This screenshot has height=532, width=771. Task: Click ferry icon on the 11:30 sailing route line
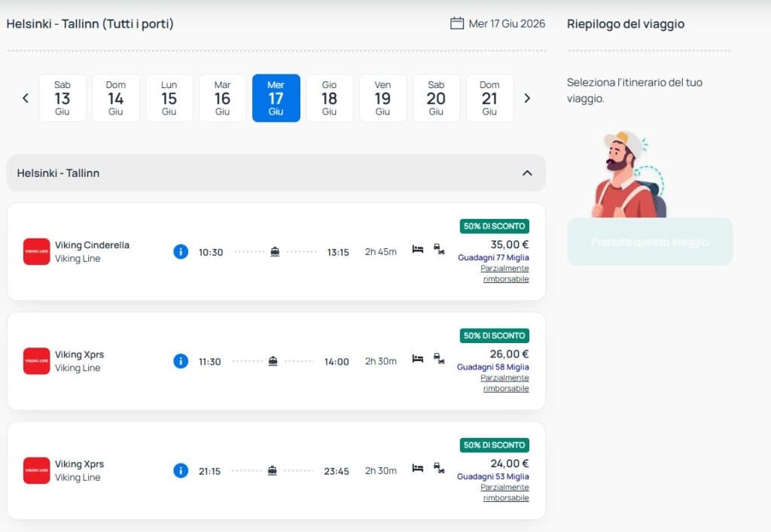point(273,361)
